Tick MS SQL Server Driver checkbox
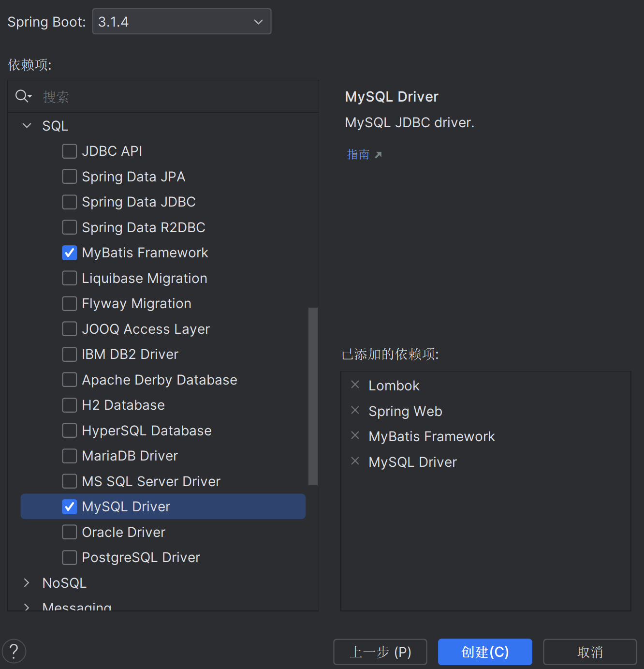Viewport: 644px width, 669px height. pos(70,481)
